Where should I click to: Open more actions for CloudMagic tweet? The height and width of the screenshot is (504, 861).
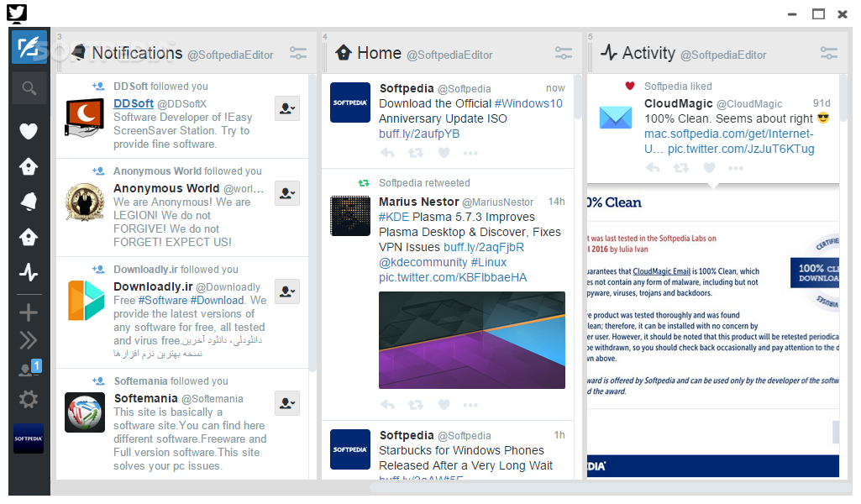736,168
